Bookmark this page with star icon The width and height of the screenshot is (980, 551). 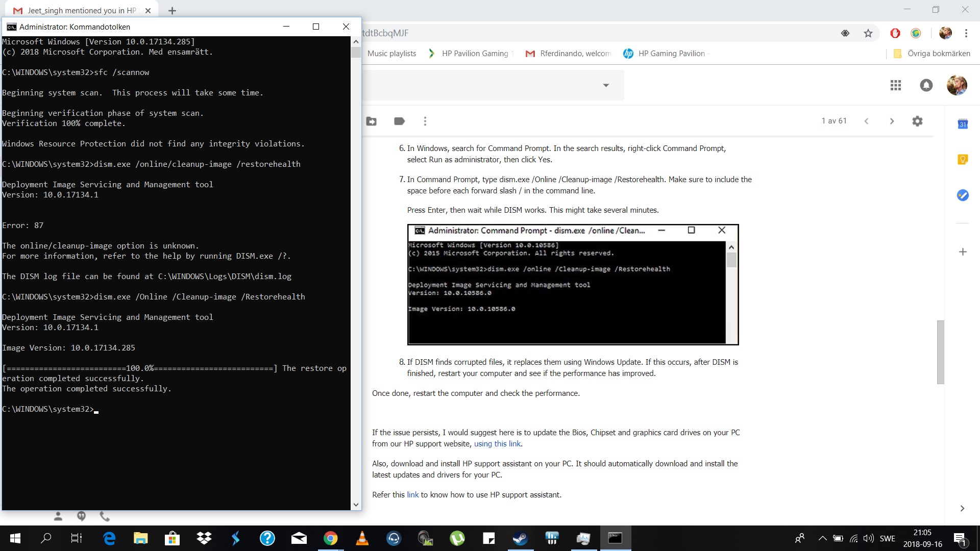(x=868, y=33)
